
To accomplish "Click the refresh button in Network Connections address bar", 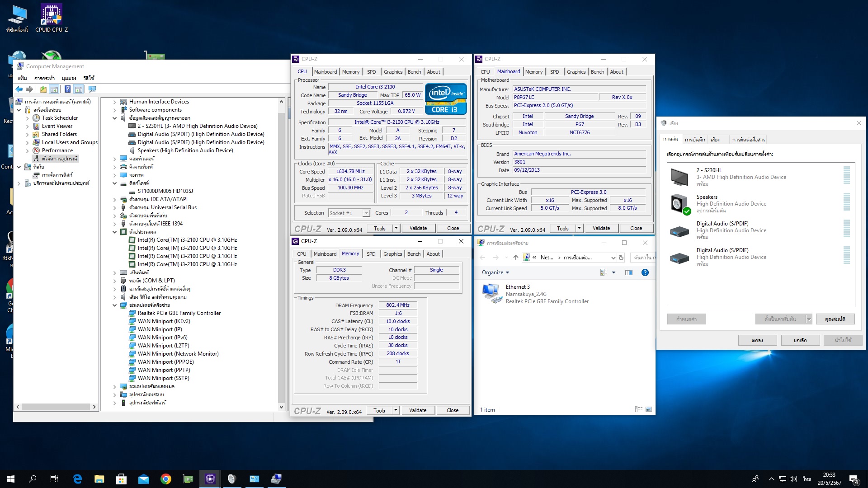I will tap(621, 258).
